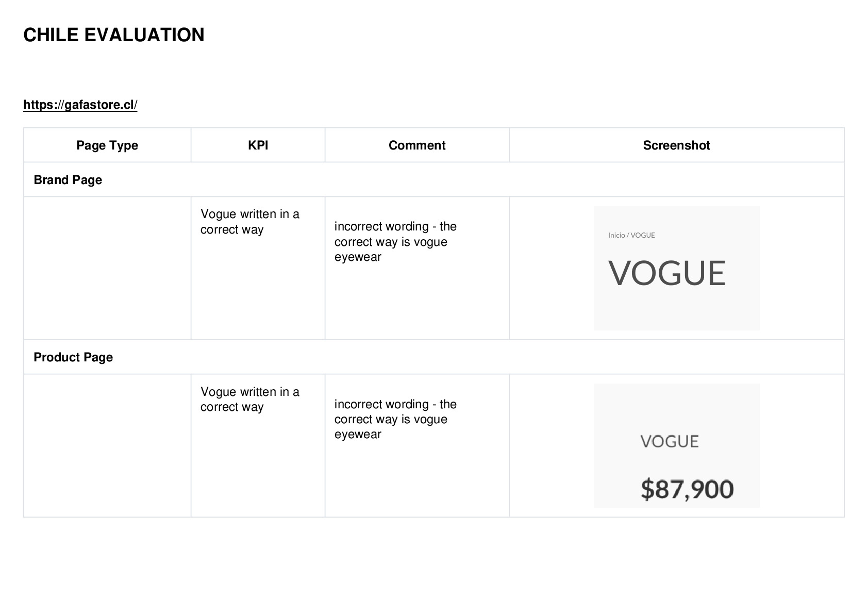Click the large VOGUE heading in screenshot
This screenshot has height=614, width=868.
coord(667,273)
